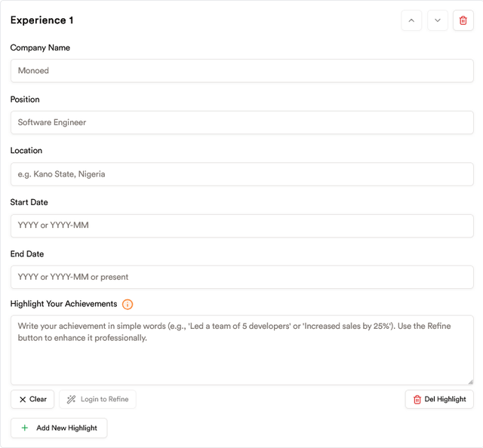Click the Login to Refine button

pos(97,399)
